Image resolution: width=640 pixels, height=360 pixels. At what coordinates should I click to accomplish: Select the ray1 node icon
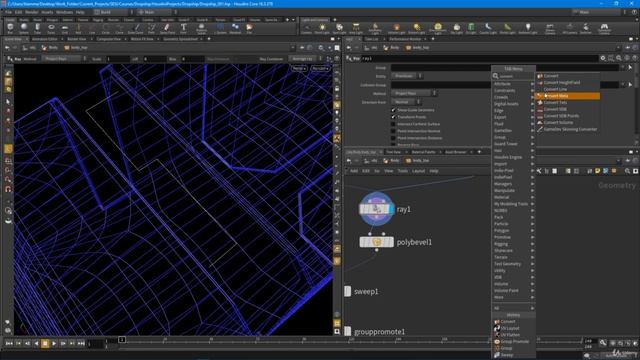coord(376,209)
